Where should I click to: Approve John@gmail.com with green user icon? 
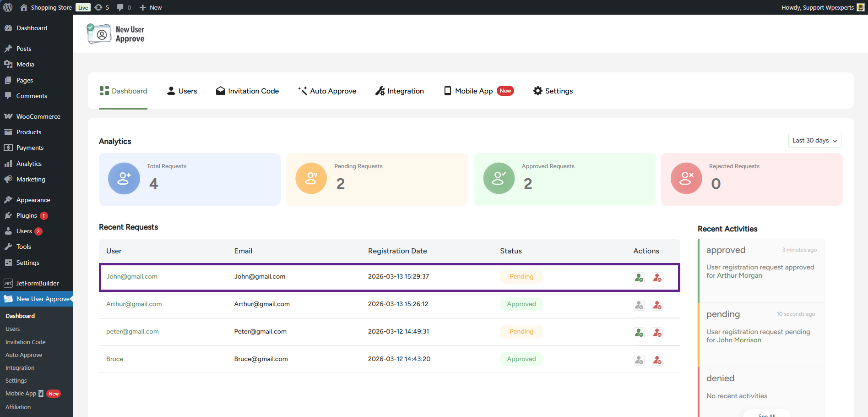click(639, 277)
